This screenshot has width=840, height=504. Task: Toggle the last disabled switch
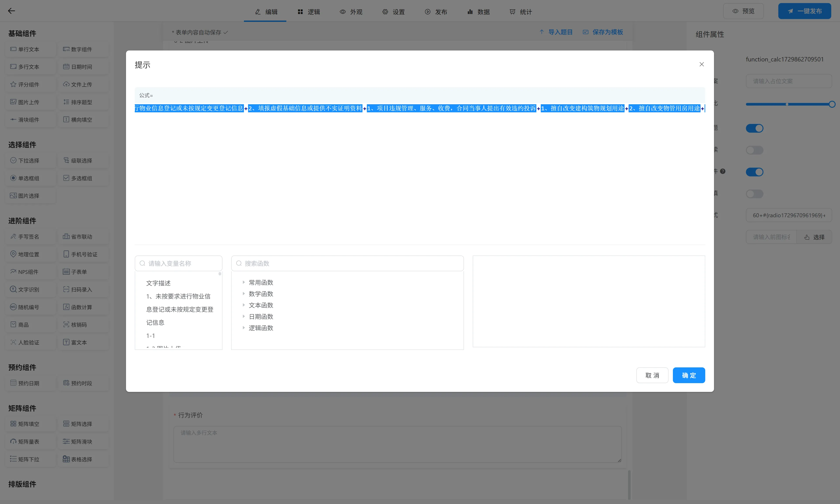pyautogui.click(x=754, y=194)
